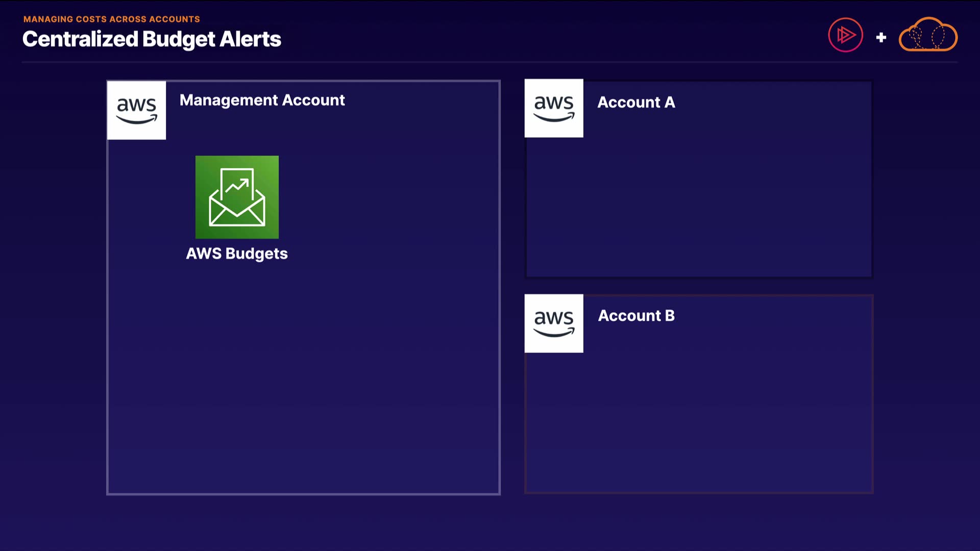Click the orange word MANAGING in subtitle
Image resolution: width=980 pixels, height=551 pixels.
click(x=48, y=19)
